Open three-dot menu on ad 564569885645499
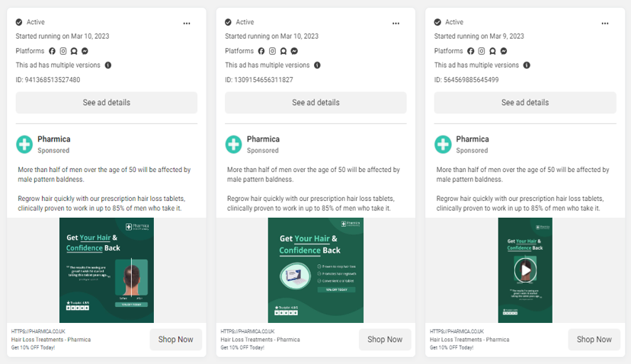This screenshot has width=631, height=364. pyautogui.click(x=605, y=24)
